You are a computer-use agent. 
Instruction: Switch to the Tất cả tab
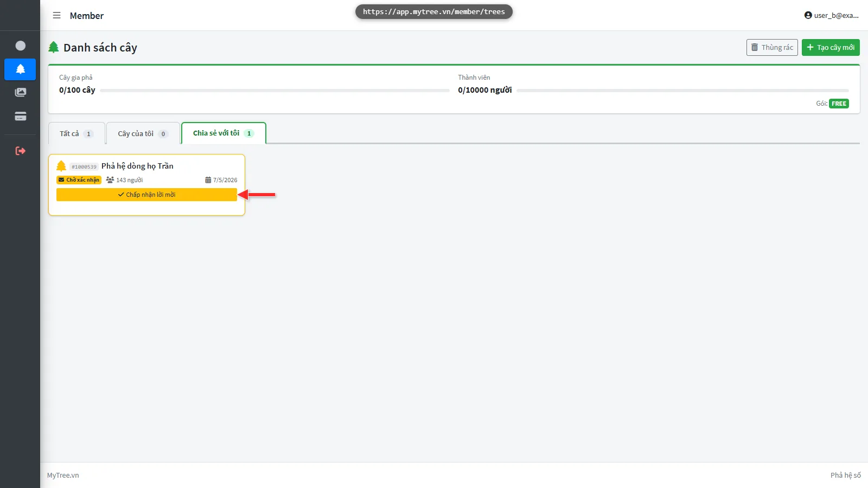tap(76, 133)
